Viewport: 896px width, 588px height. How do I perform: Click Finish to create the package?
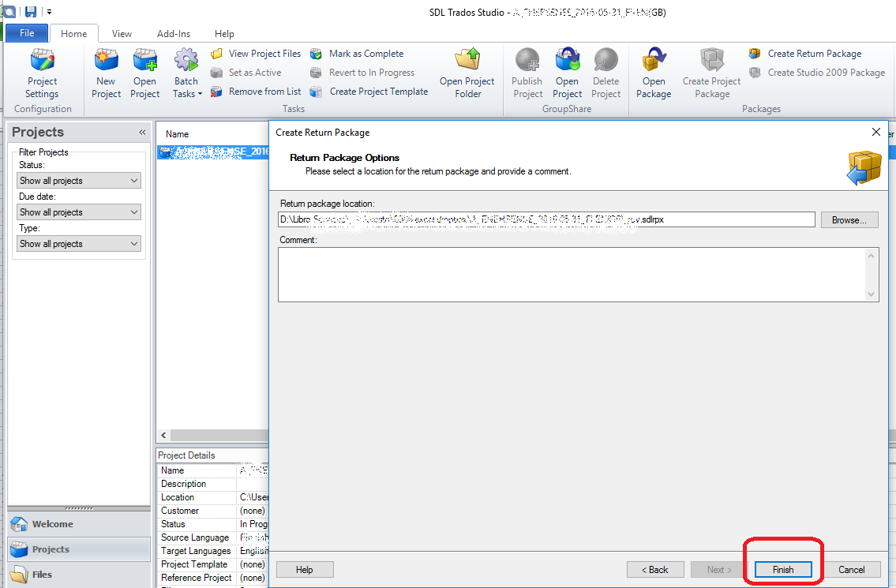coord(782,569)
